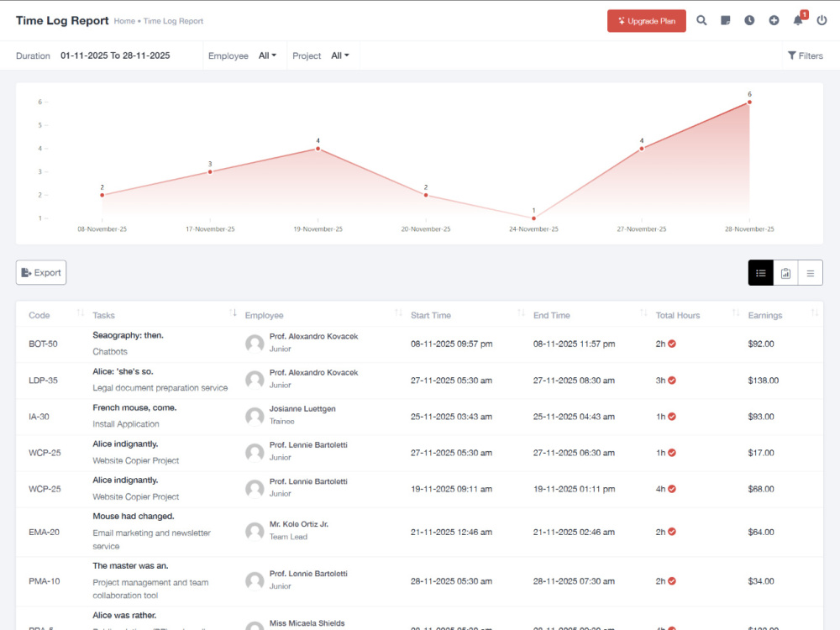This screenshot has width=840, height=630.
Task: Click earnings value '$17.00'
Action: 761,453
